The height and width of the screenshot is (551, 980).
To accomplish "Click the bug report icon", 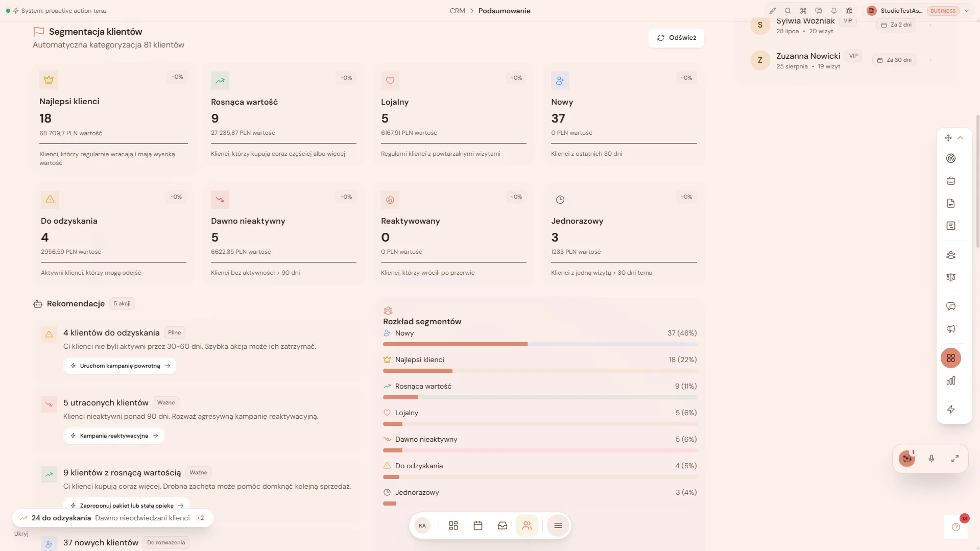I will pos(849,11).
